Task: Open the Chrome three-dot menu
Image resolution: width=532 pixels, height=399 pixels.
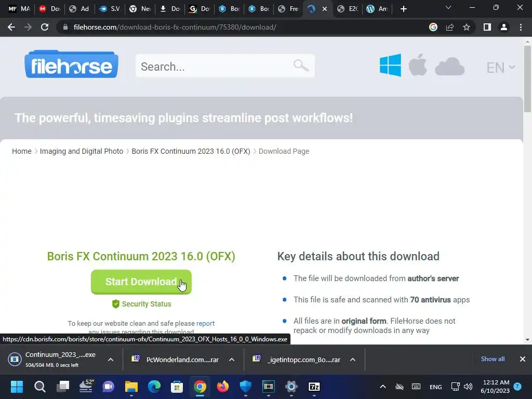Action: (x=521, y=27)
